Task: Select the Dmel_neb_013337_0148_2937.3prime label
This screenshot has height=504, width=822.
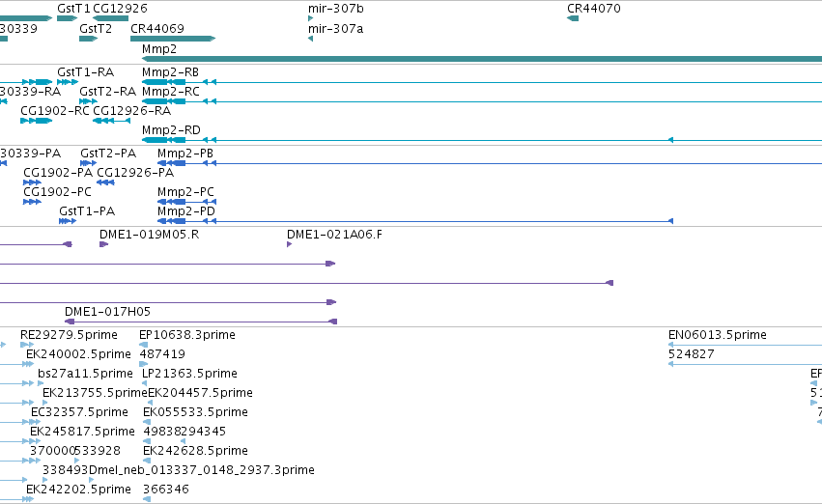Action: (202, 470)
